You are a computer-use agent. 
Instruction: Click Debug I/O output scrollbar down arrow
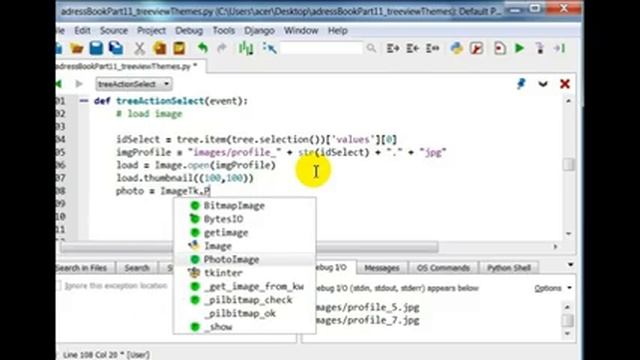click(568, 334)
